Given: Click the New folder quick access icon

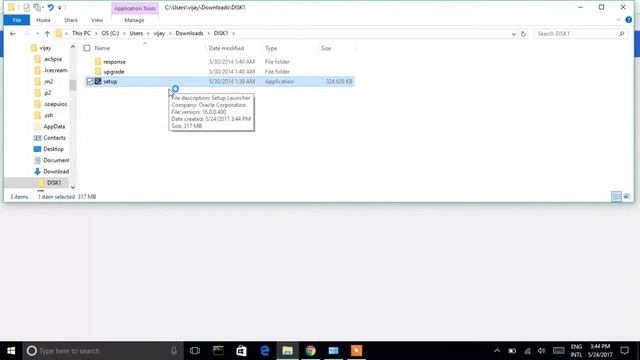Looking at the screenshot, I should pyautogui.click(x=38, y=7).
